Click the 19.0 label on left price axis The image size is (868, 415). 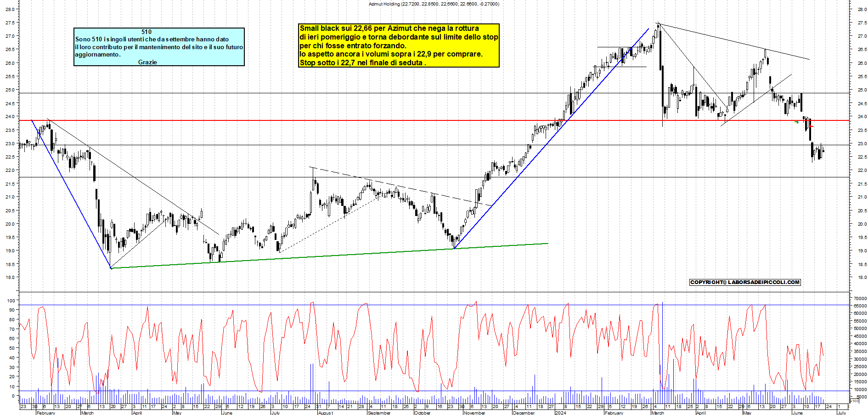[x=11, y=250]
